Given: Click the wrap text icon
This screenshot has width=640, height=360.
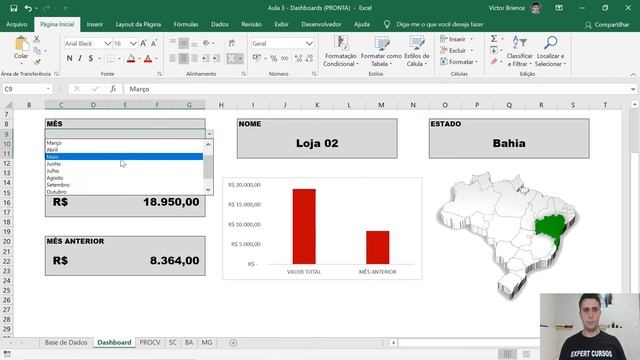Looking at the screenshot, I should click(231, 43).
